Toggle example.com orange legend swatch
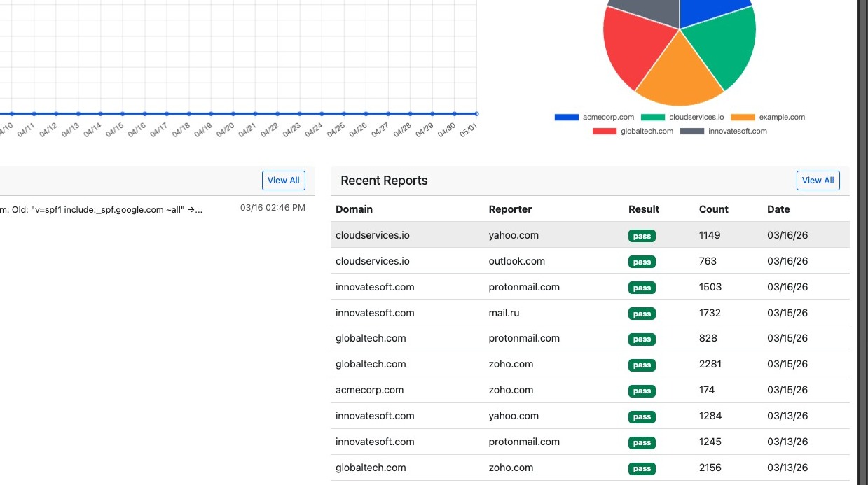868x485 pixels. [x=743, y=118]
